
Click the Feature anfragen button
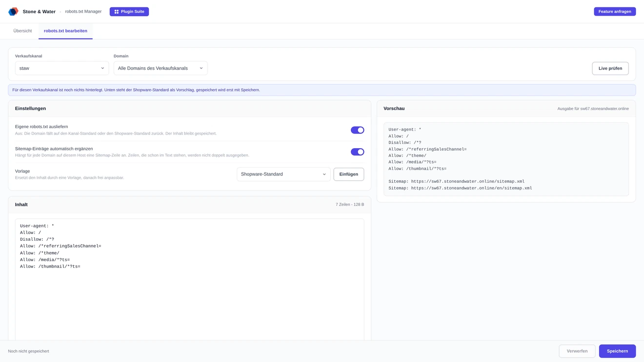pos(615,12)
